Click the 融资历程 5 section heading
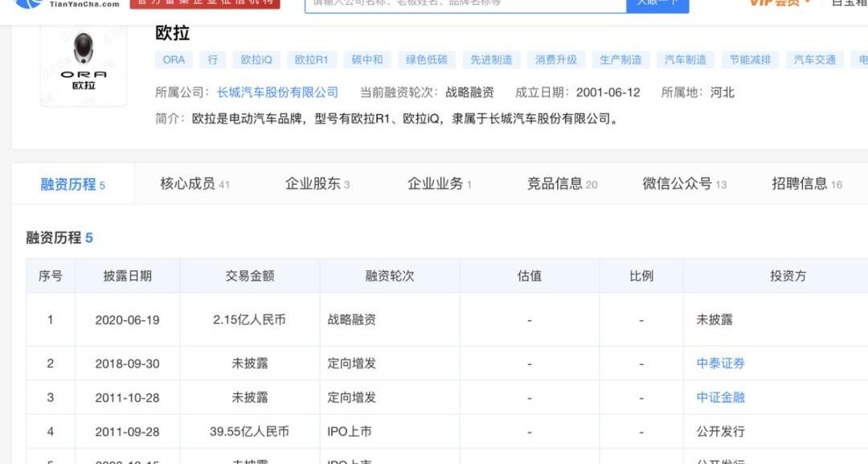Image resolution: width=868 pixels, height=464 pixels. pos(59,238)
